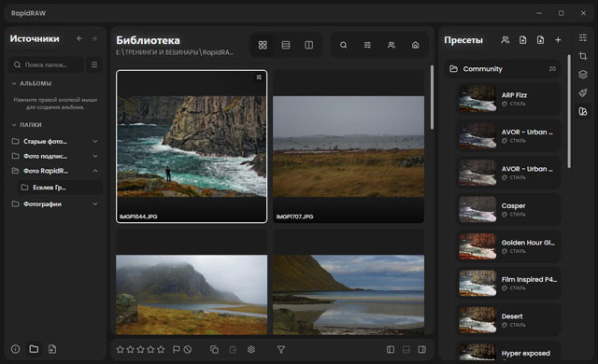Collapse the Альбомы section
The width and height of the screenshot is (598, 364).
[x=14, y=83]
